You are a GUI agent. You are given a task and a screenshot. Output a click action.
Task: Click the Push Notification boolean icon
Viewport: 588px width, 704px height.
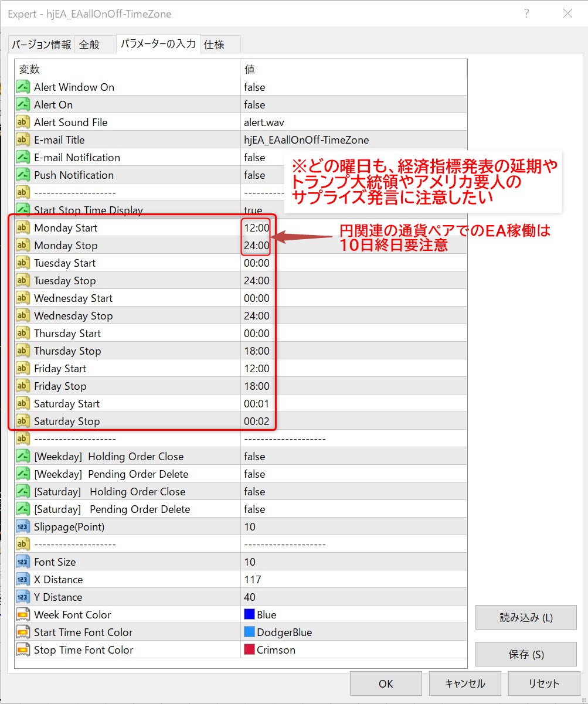tap(23, 175)
